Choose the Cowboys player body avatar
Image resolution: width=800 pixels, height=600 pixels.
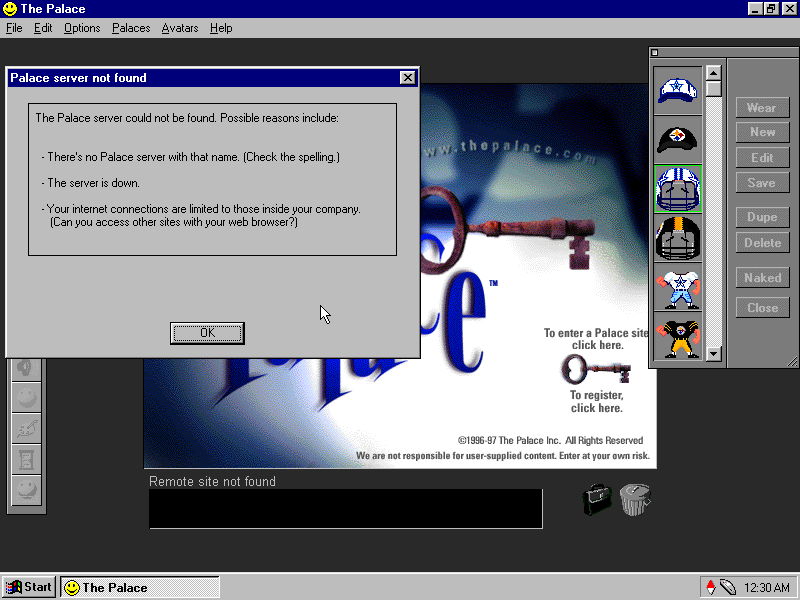(678, 289)
